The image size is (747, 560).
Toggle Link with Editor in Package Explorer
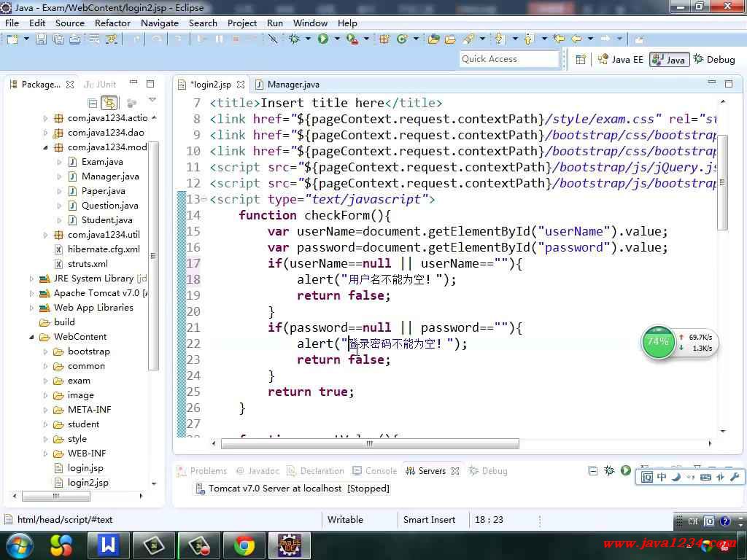(x=109, y=103)
